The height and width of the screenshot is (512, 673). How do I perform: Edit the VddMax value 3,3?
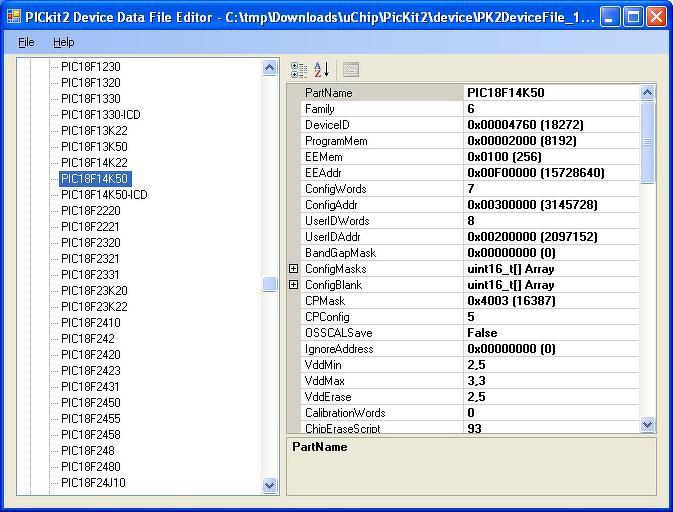point(552,381)
